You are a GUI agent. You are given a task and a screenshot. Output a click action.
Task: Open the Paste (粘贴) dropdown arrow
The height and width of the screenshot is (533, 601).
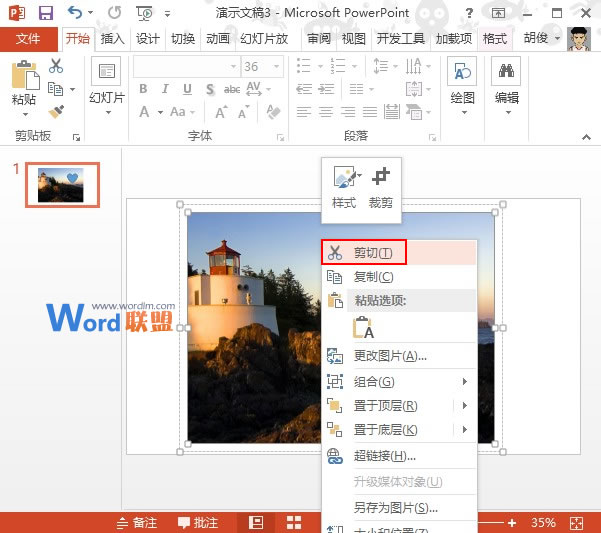point(25,114)
